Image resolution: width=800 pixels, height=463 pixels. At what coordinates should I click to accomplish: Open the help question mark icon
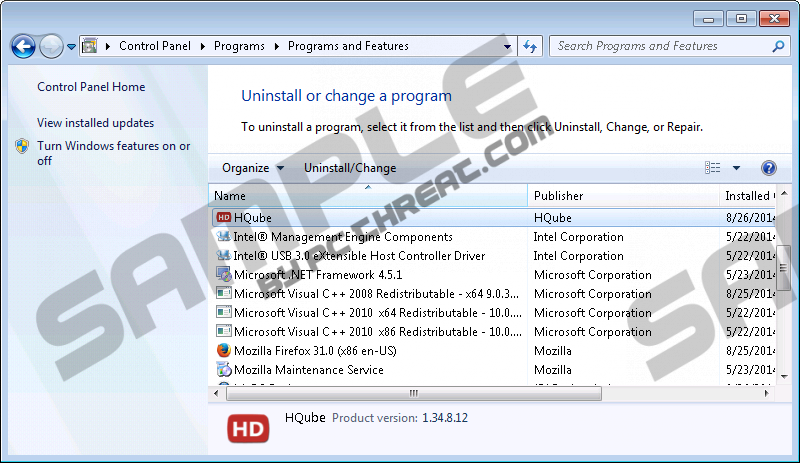(x=769, y=168)
